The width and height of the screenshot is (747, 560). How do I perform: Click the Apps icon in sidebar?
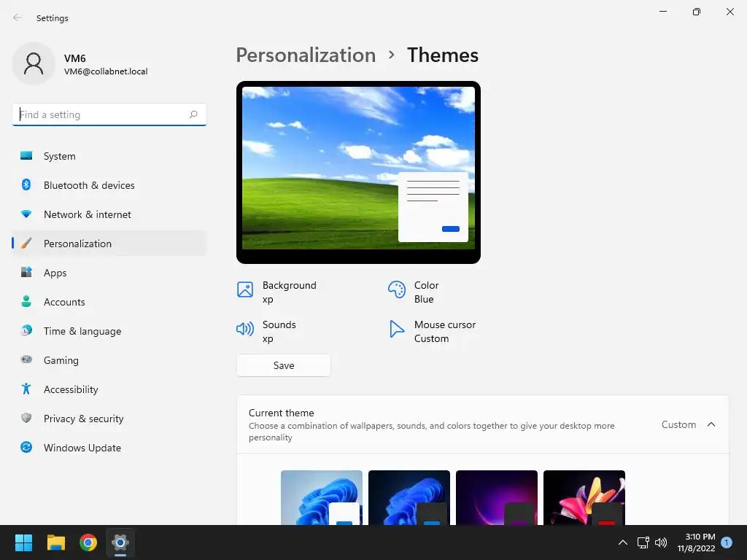(26, 273)
